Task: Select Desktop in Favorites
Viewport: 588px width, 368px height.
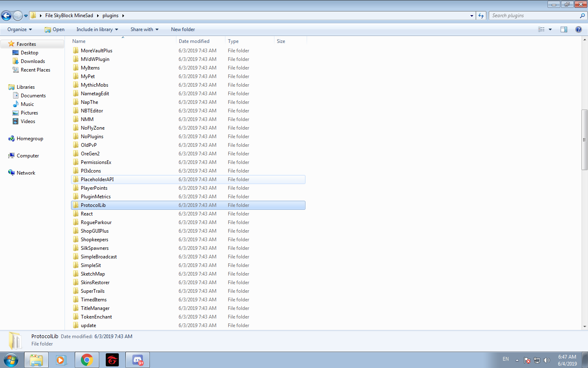Action: pos(29,53)
